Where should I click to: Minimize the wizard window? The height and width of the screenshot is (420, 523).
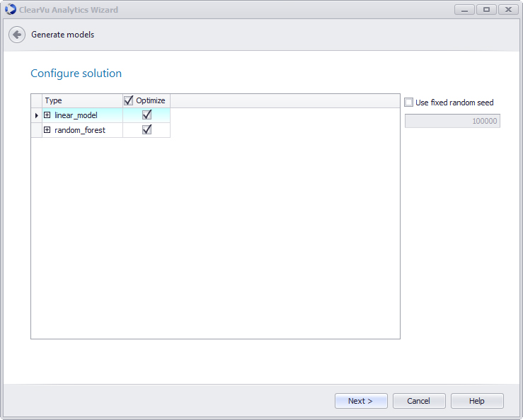point(464,10)
